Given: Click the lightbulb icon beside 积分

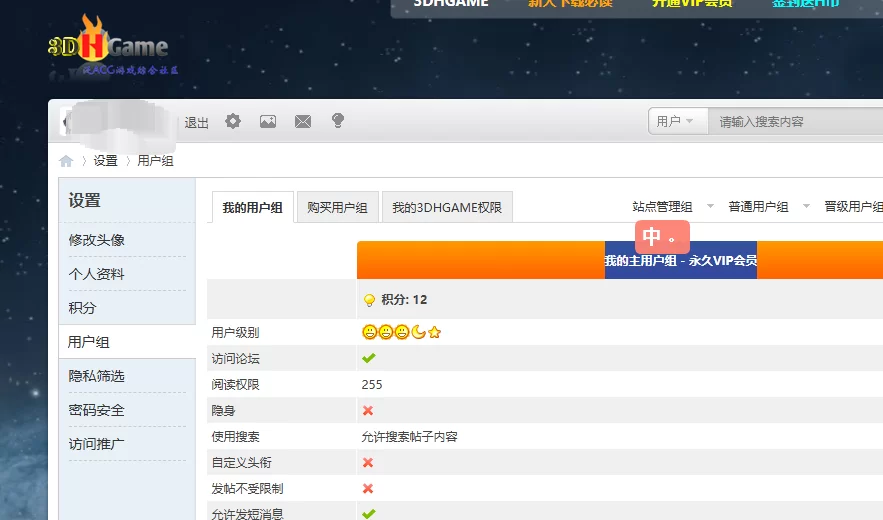Looking at the screenshot, I should point(369,300).
